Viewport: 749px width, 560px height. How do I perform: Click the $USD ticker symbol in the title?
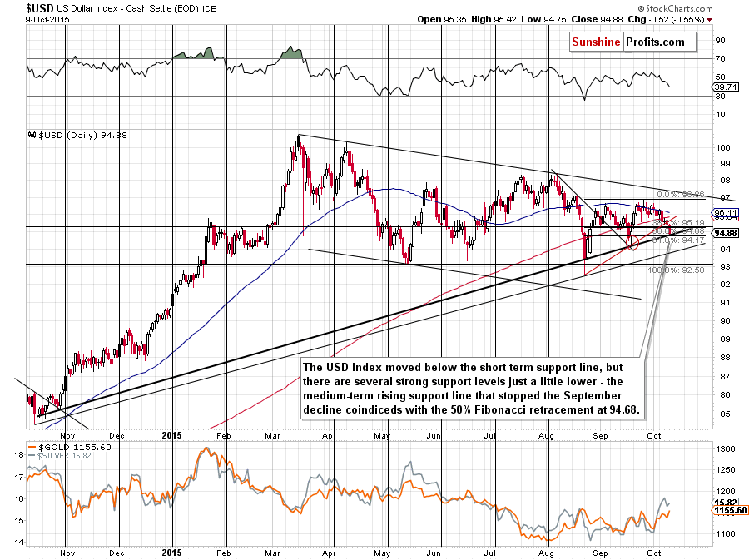(x=39, y=8)
